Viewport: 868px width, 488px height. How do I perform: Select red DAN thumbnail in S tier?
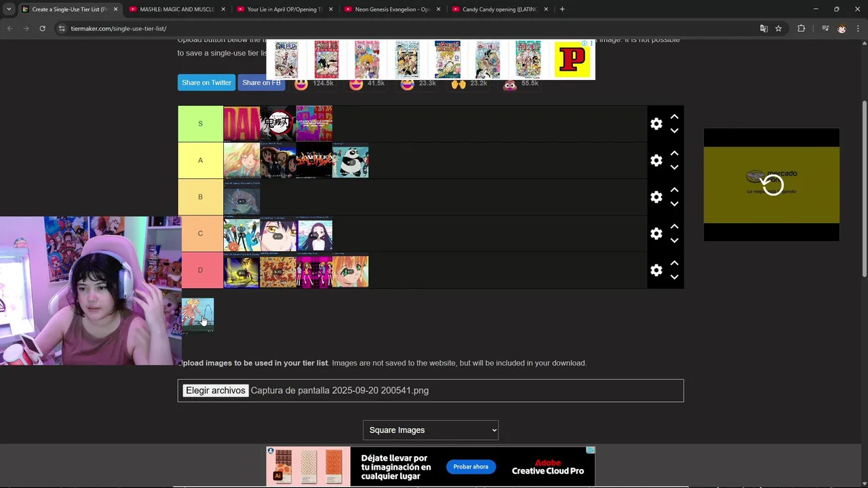pyautogui.click(x=241, y=123)
